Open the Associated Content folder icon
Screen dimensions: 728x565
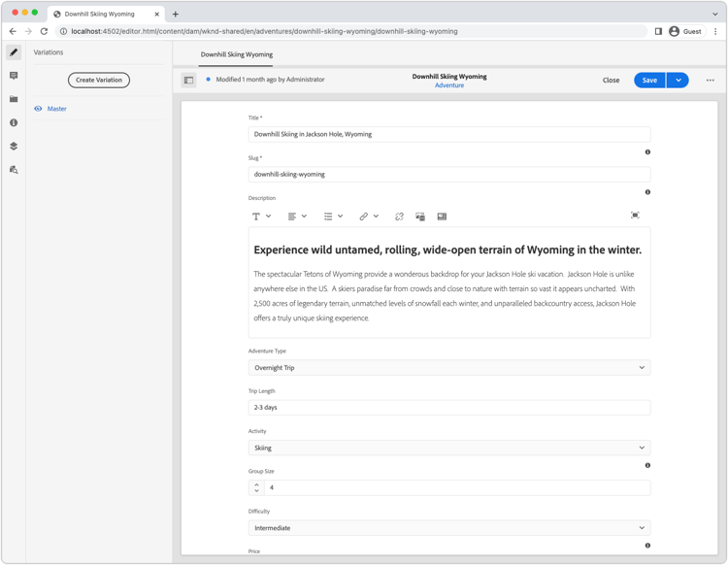(x=14, y=99)
